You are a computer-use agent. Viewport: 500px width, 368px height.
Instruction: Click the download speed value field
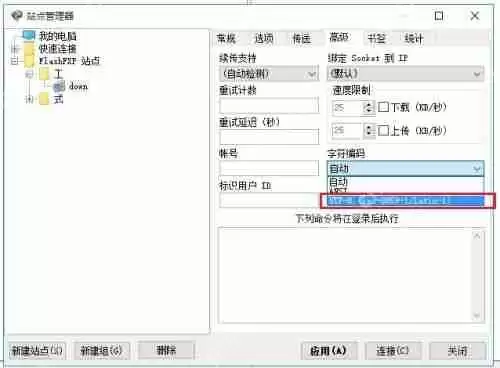coord(347,107)
